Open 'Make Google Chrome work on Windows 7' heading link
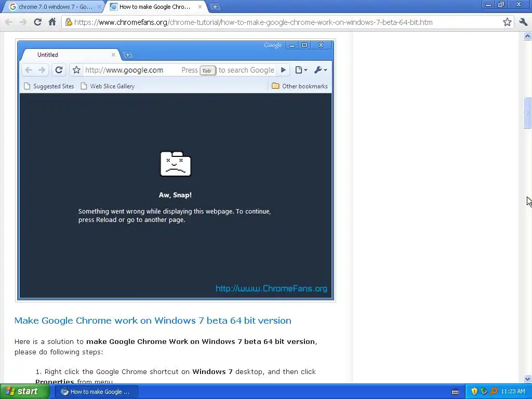Screen dimensions: 532x399 pyautogui.click(x=153, y=321)
